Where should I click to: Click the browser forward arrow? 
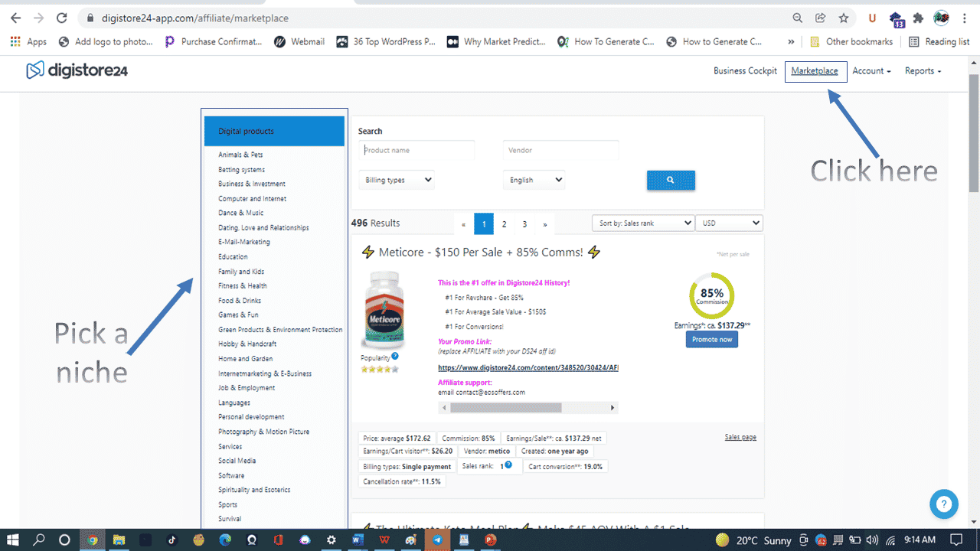(39, 18)
